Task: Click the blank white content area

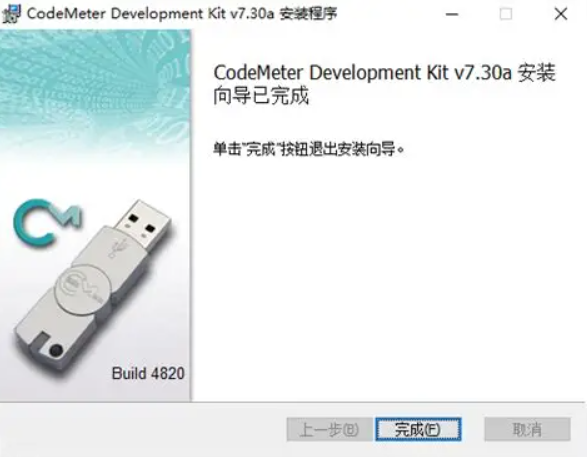Action: point(387,281)
